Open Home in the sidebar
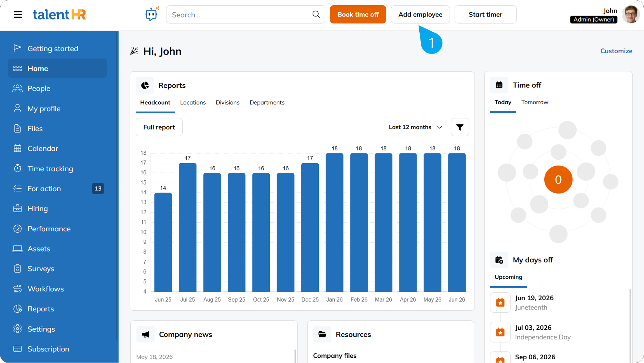This screenshot has height=363, width=644. (57, 68)
